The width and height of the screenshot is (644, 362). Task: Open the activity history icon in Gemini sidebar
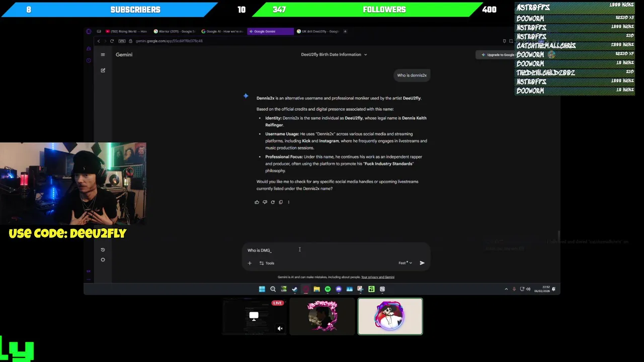(x=103, y=250)
